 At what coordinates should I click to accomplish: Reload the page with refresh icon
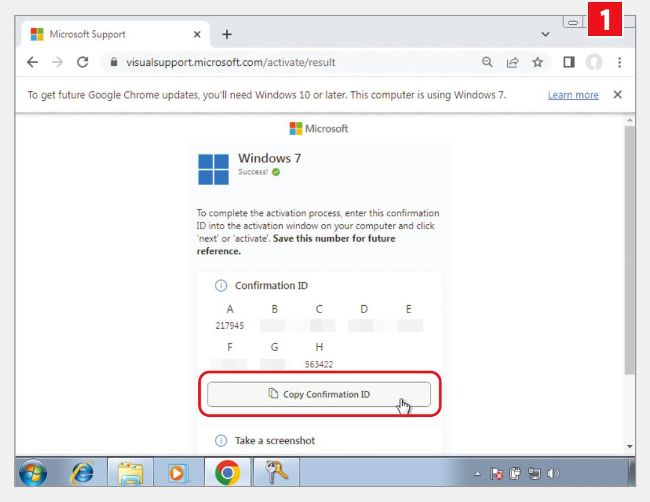click(82, 62)
